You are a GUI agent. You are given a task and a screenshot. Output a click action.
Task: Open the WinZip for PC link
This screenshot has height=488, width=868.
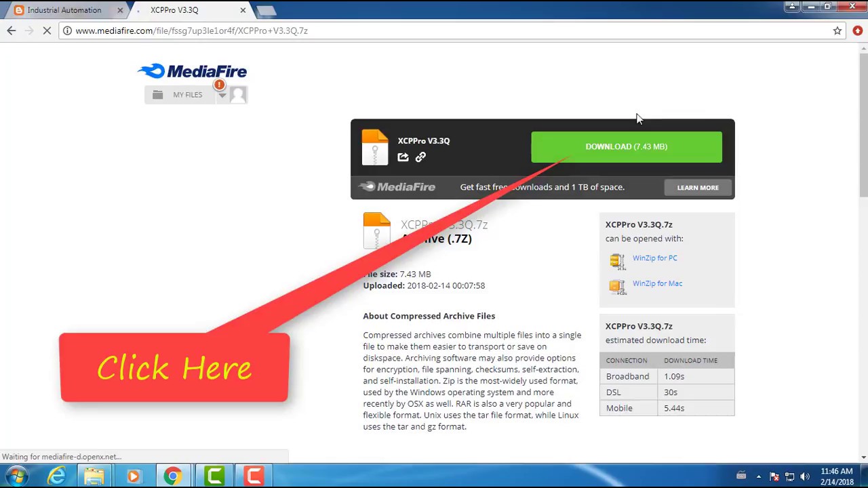(x=654, y=258)
